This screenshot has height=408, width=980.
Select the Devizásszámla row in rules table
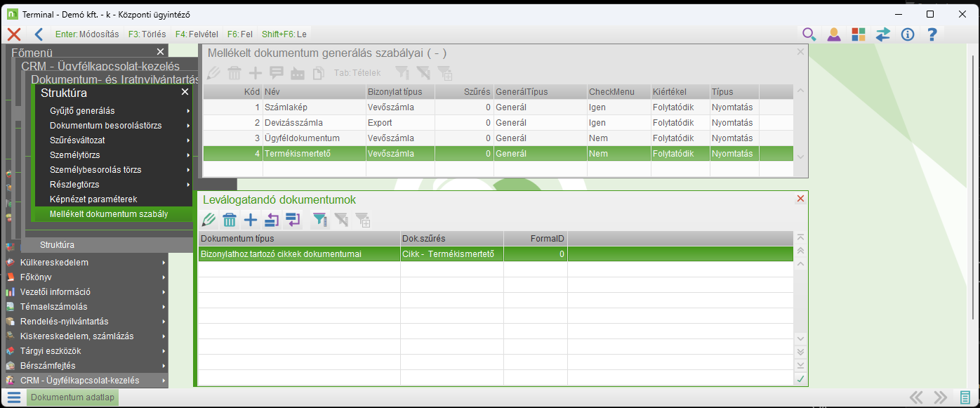(498, 123)
